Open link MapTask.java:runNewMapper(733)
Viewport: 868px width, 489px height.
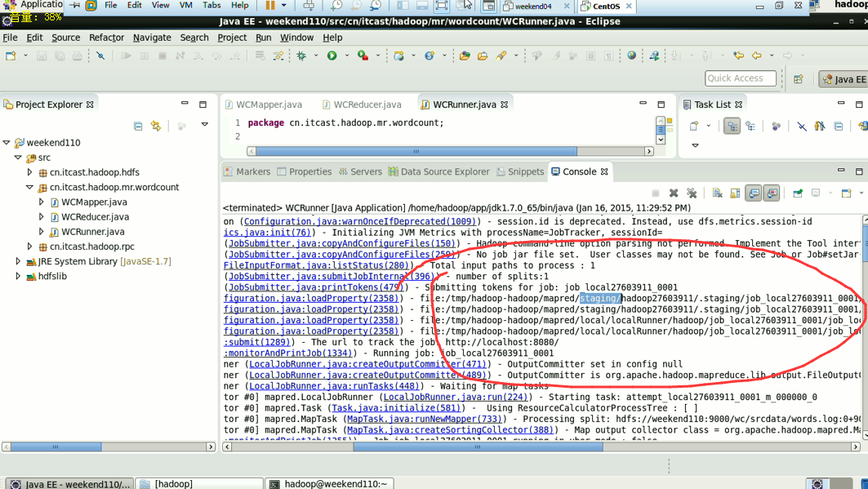424,420
